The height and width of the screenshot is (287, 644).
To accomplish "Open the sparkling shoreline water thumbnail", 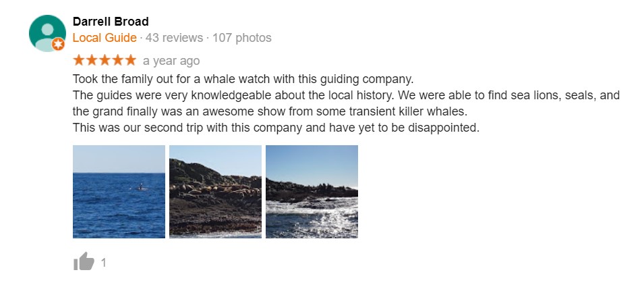I will 312,192.
